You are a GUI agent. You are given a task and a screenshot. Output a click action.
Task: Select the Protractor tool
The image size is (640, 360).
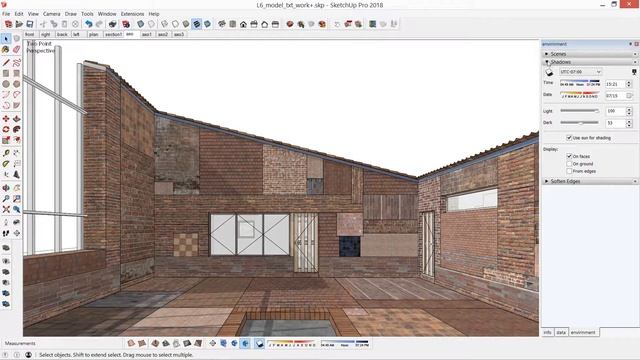[x=6, y=164]
